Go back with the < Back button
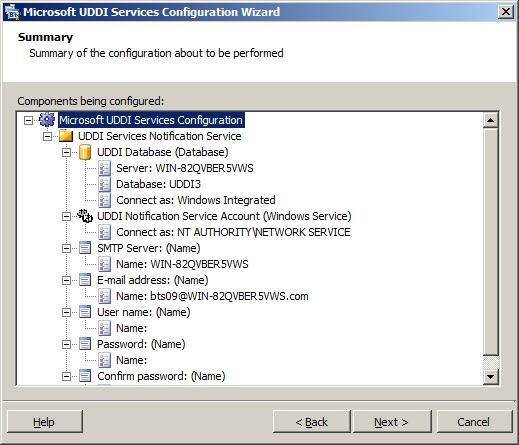 [x=311, y=422]
